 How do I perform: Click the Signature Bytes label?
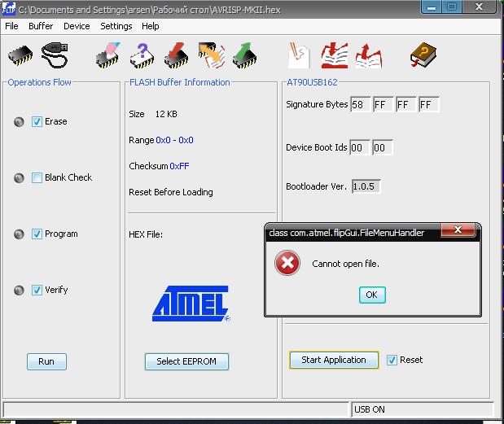317,105
